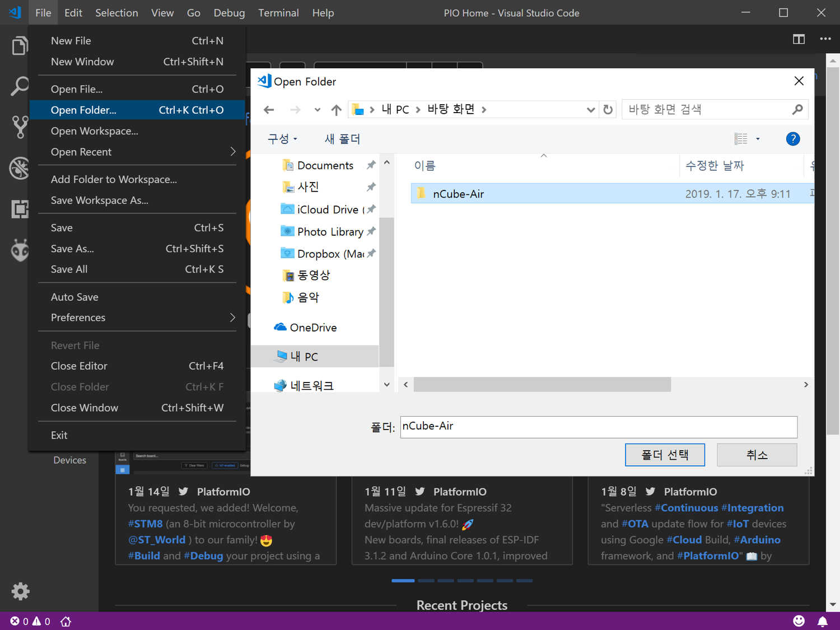Refresh the folder location
840x630 pixels.
click(x=608, y=110)
